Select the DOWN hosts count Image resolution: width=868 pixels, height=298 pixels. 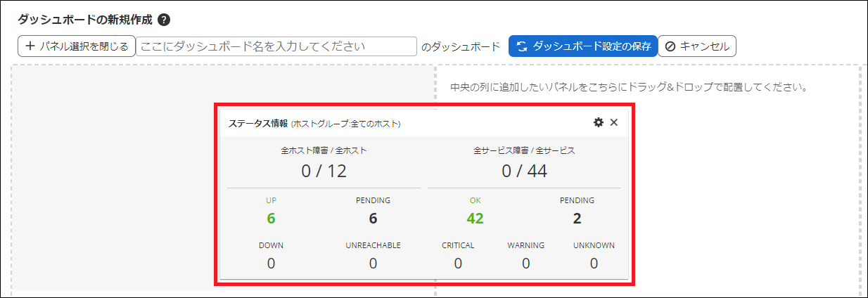pos(271,264)
